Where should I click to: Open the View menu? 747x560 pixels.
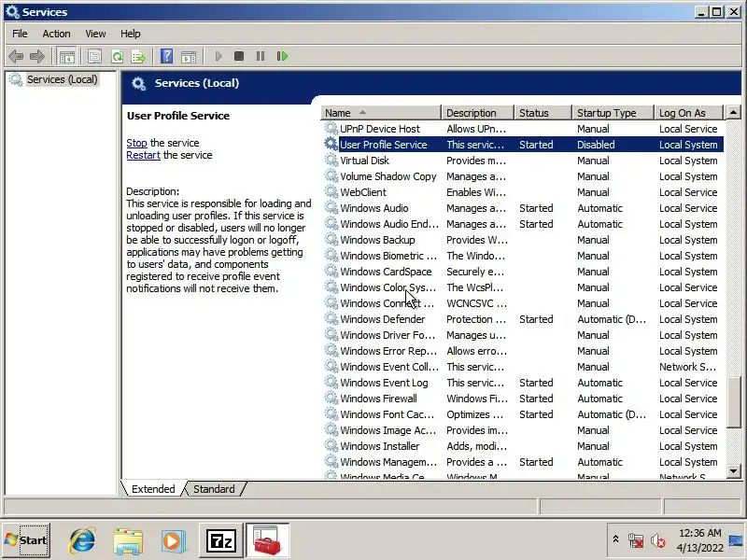(x=95, y=34)
